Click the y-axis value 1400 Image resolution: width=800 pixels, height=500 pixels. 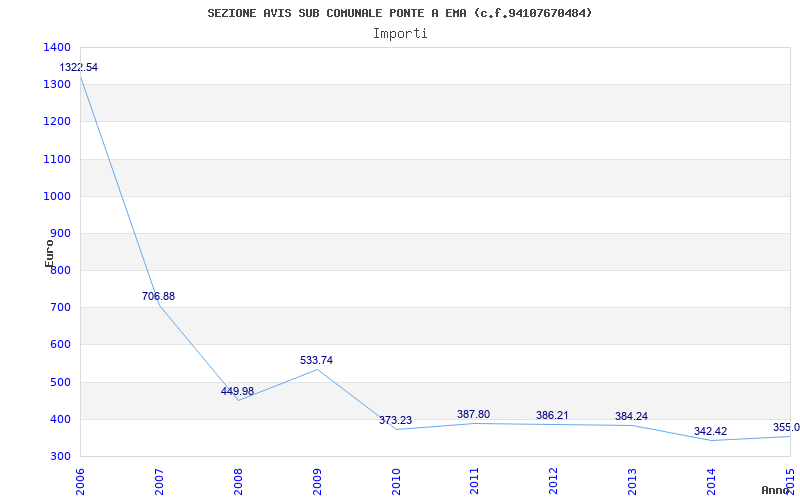[57, 47]
